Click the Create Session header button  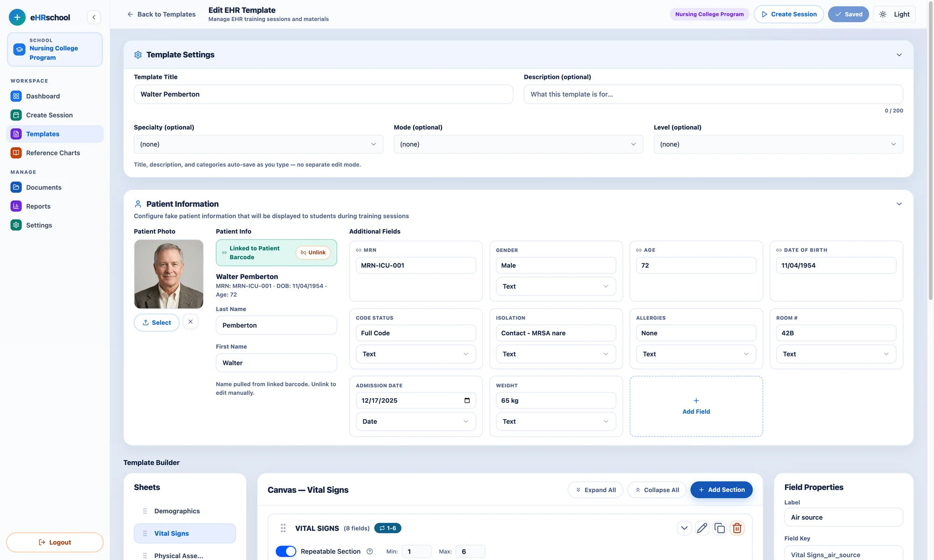pos(789,14)
